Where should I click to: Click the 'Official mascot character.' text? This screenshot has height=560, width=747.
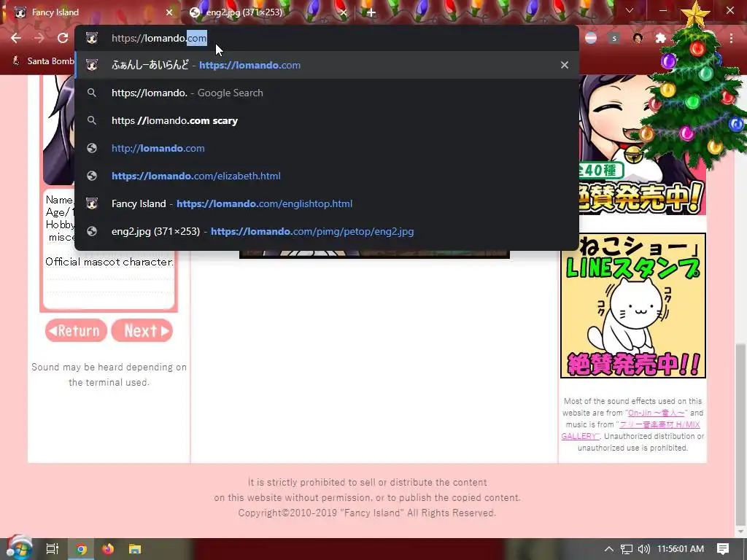point(109,262)
